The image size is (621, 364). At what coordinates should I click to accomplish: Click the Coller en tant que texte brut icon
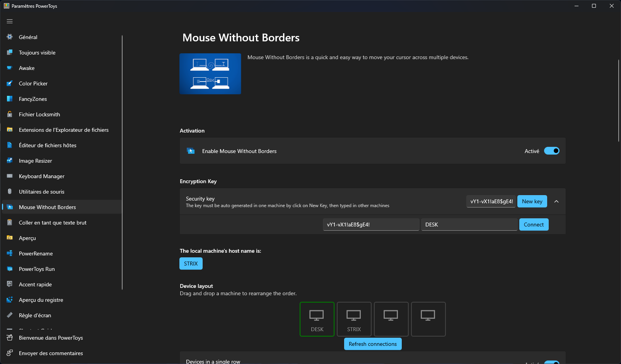coord(10,222)
